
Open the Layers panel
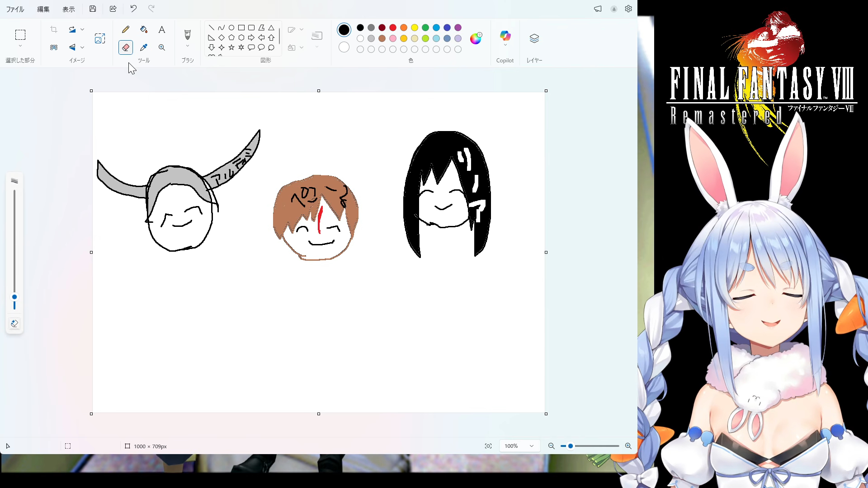(x=534, y=38)
